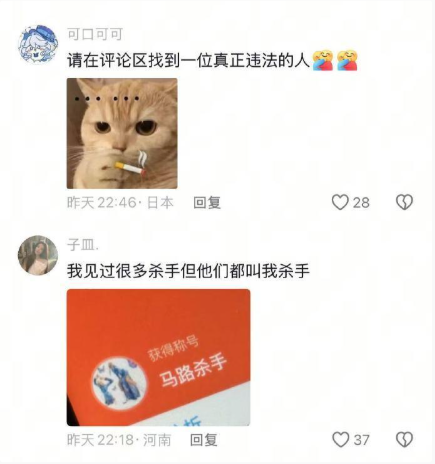This screenshot has width=435, height=464.
Task: Open 子皿.'s profile avatar photo
Action: (x=38, y=255)
